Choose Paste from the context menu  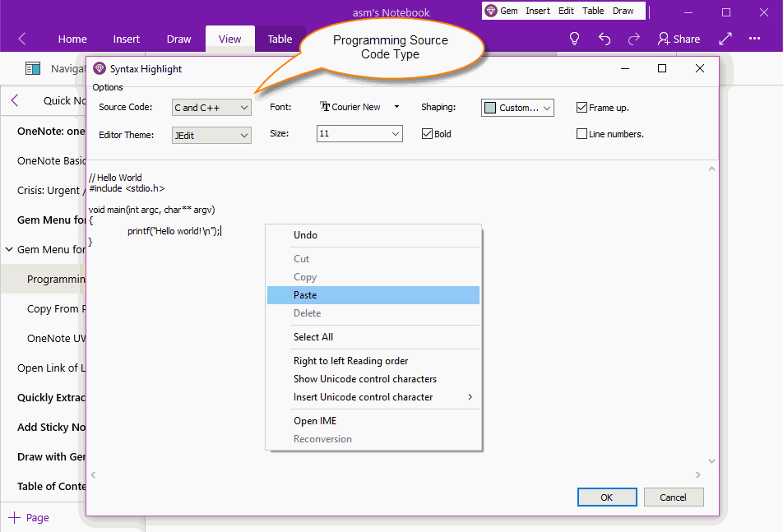[373, 295]
